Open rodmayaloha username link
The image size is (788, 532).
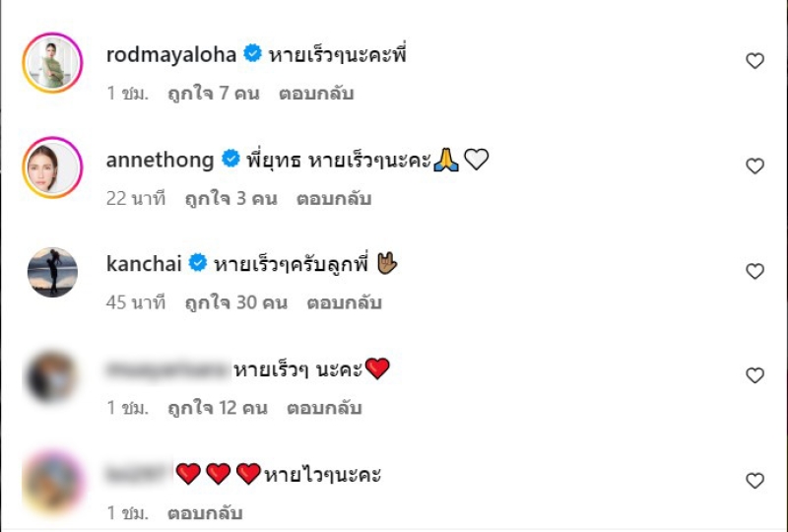[x=171, y=54]
